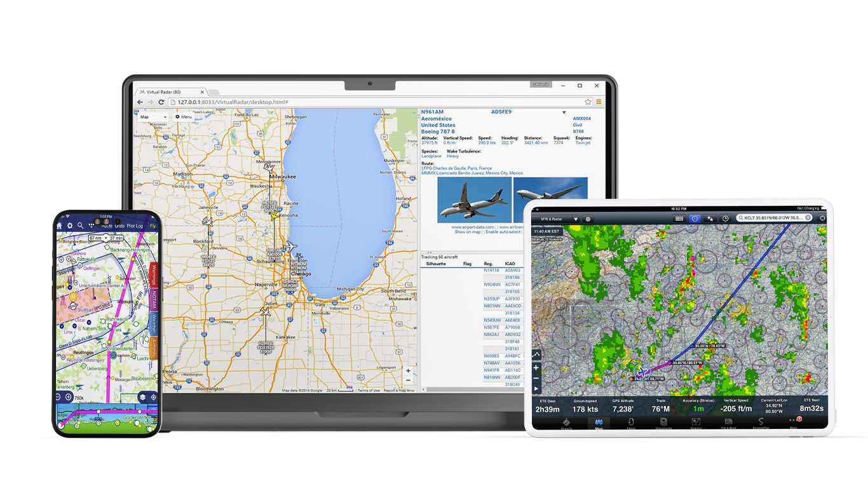Image resolution: width=868 pixels, height=488 pixels.
Task: Open the NOTAM side tab on phone
Action: click(153, 299)
